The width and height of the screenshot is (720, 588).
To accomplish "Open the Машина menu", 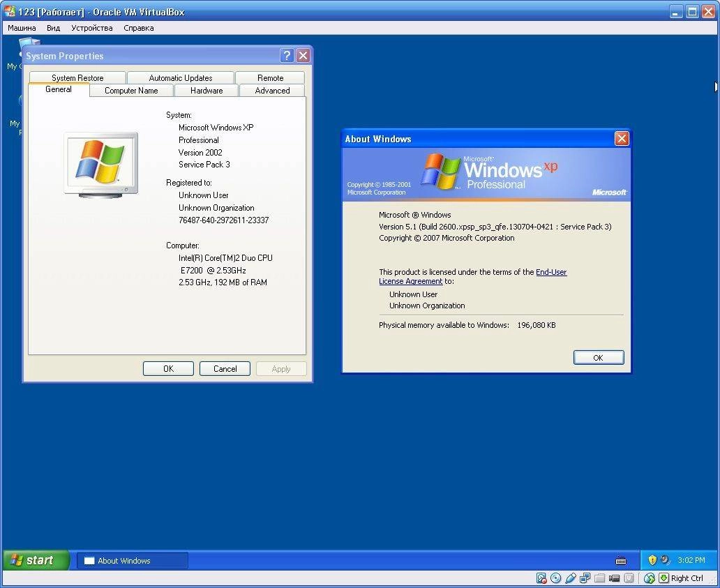I will pyautogui.click(x=22, y=27).
